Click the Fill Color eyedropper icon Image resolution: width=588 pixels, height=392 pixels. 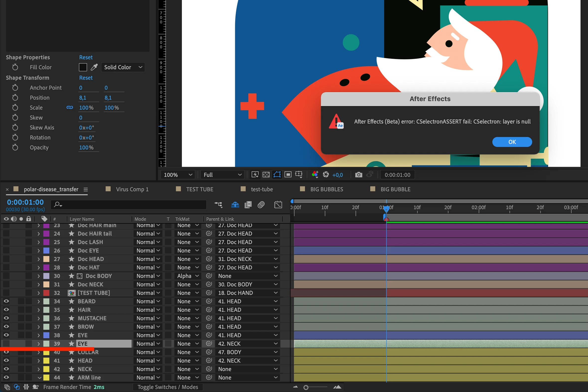[x=94, y=67]
